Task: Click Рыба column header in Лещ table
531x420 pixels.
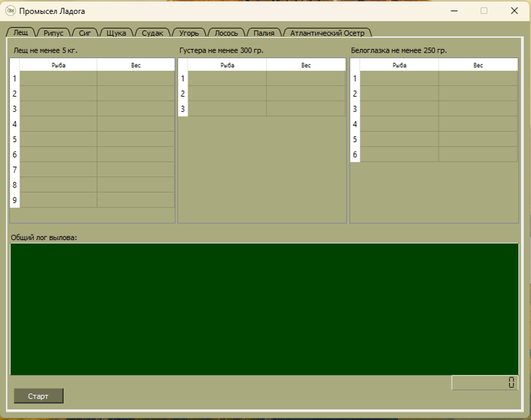Action: (58, 65)
